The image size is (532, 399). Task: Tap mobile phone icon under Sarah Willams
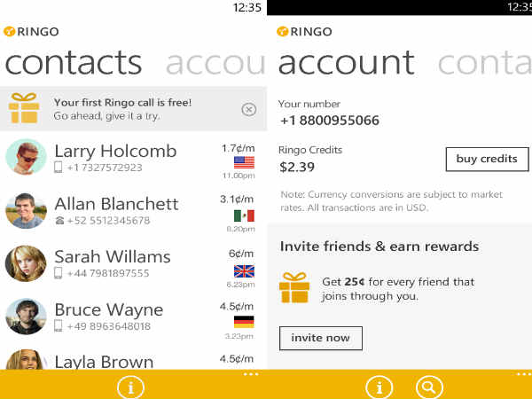coord(59,273)
